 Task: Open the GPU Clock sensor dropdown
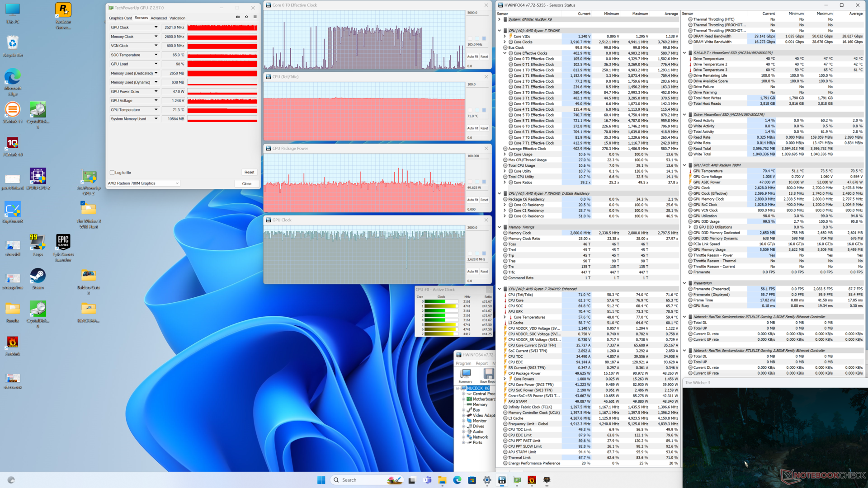click(156, 28)
